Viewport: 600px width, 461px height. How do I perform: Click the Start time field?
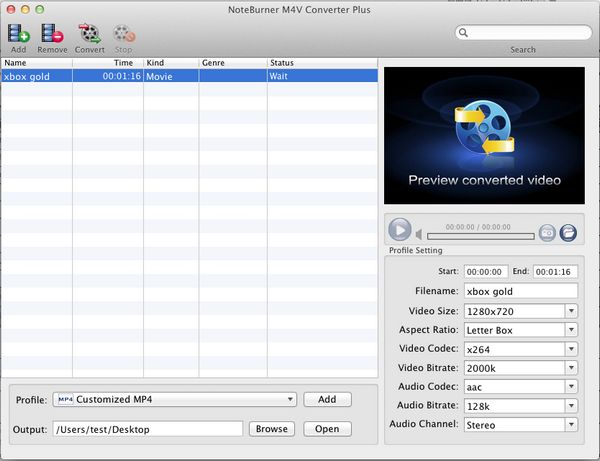pos(486,272)
